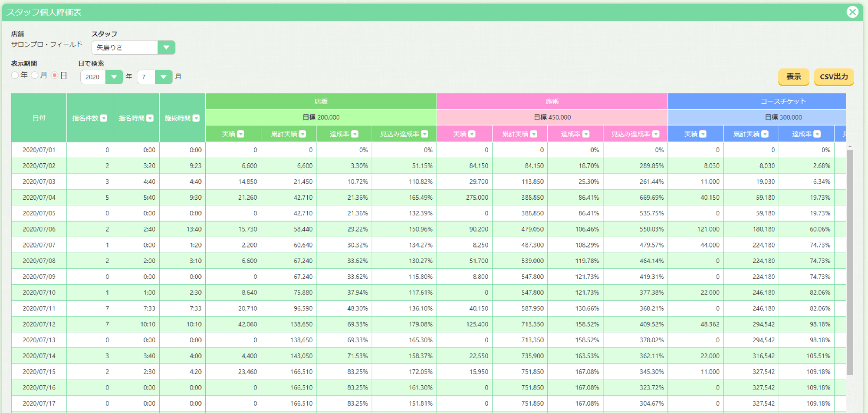This screenshot has width=868, height=413.
Task: Sort by the 指名件数 column arrow icon
Action: pos(104,118)
